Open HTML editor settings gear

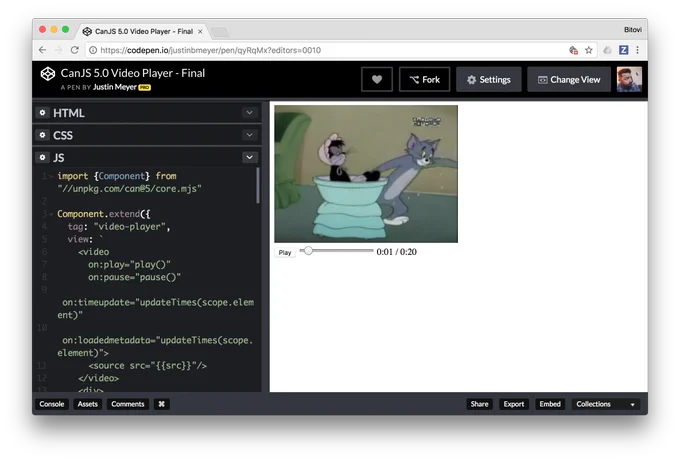click(42, 113)
